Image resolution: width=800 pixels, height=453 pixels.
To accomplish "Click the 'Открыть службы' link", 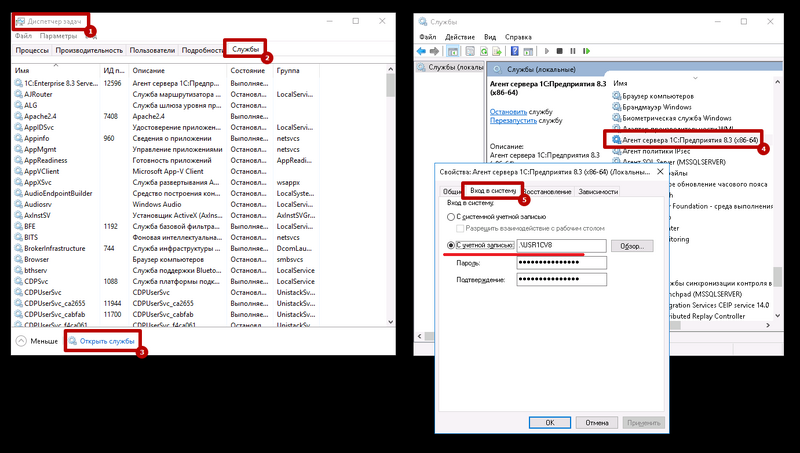I will coord(107,341).
